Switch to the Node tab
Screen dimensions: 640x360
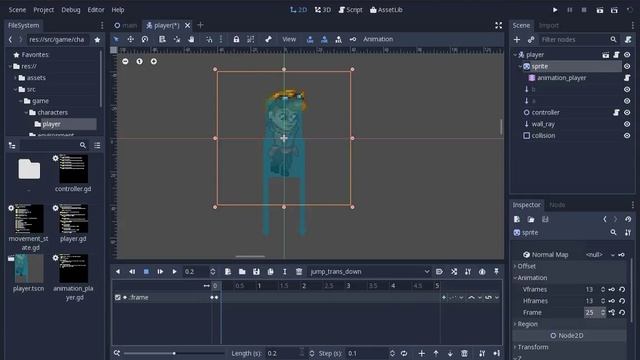coord(557,205)
